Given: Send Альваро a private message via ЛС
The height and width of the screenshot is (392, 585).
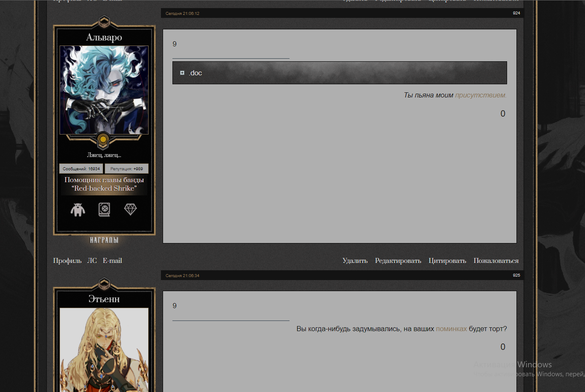Looking at the screenshot, I should click(x=92, y=260).
